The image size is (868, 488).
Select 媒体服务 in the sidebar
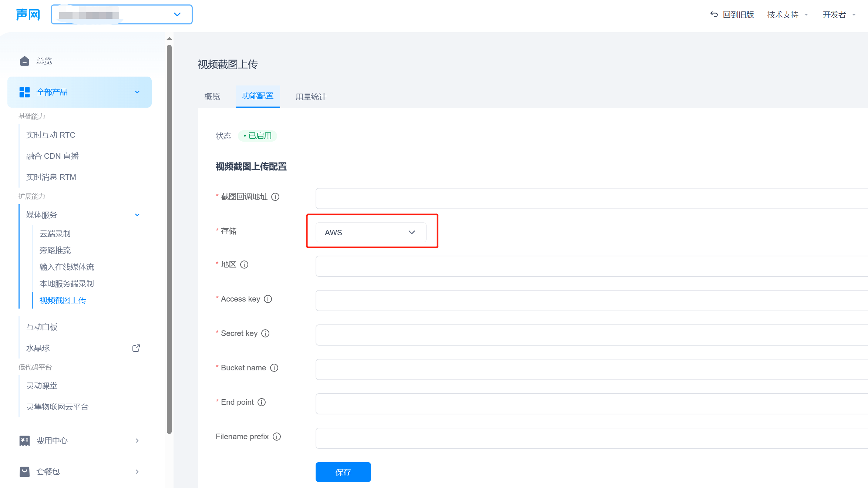(x=42, y=215)
